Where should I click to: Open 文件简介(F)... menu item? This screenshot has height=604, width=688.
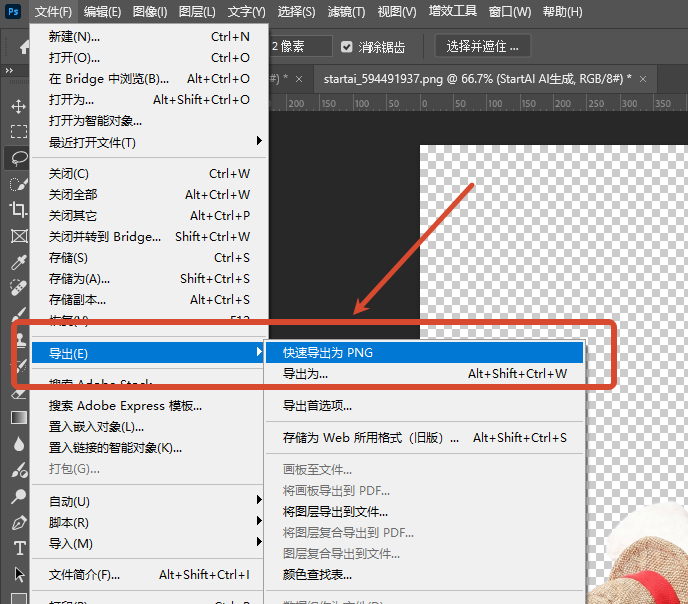(148, 575)
